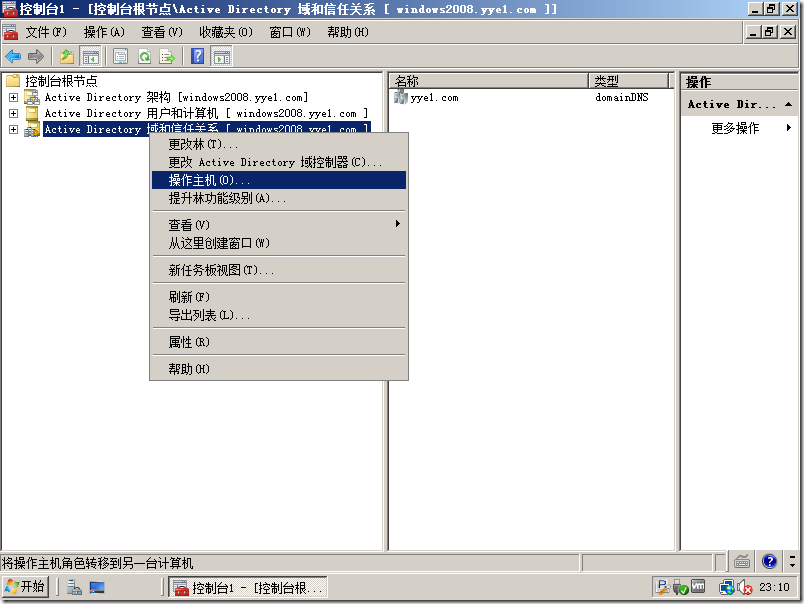Click the Server Manager quick launch icon
The height and width of the screenshot is (604, 804).
point(74,587)
